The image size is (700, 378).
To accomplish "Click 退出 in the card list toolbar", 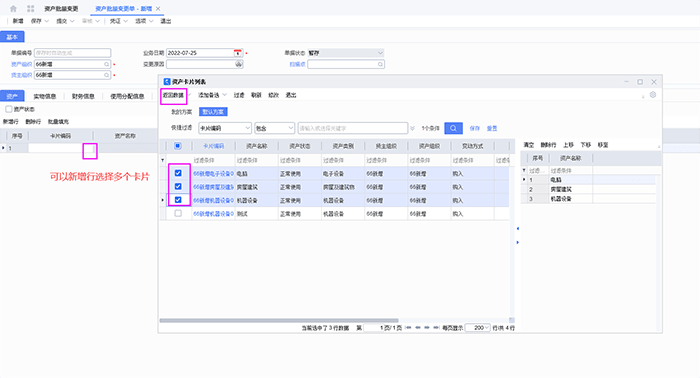I will [291, 95].
